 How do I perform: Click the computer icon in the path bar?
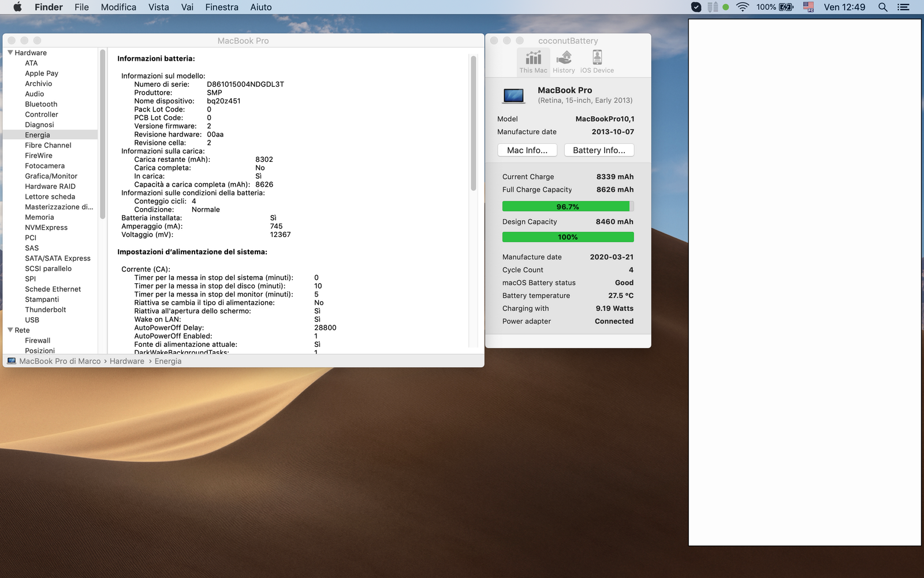click(12, 361)
